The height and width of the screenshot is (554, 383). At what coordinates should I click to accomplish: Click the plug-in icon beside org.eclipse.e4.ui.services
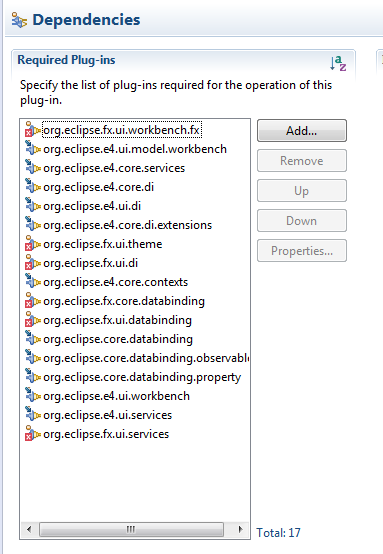[x=33, y=415]
